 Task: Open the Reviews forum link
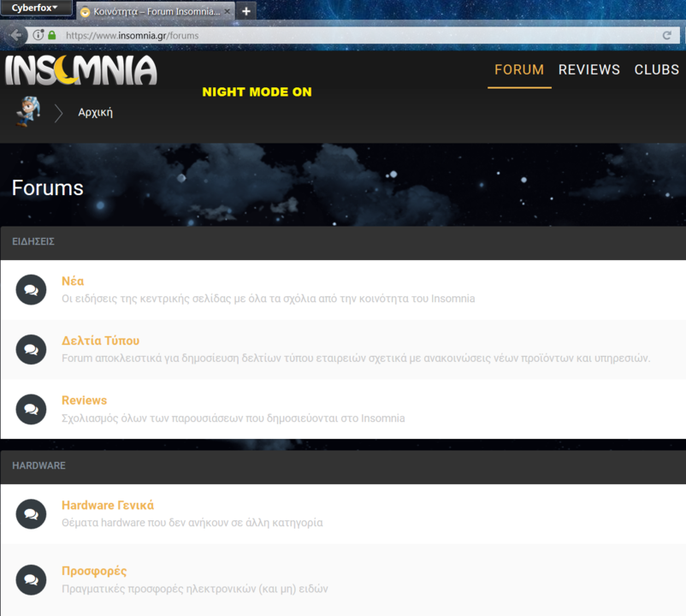pyautogui.click(x=85, y=400)
